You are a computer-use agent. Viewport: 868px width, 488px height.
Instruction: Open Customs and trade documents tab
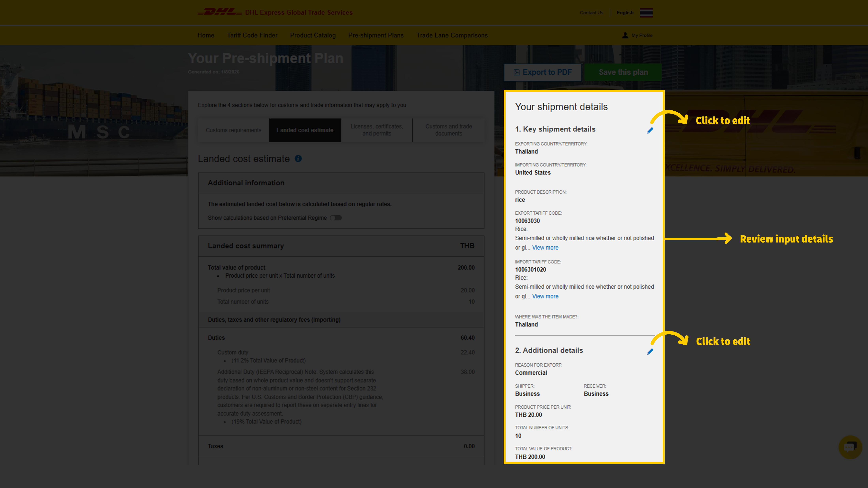coord(448,130)
